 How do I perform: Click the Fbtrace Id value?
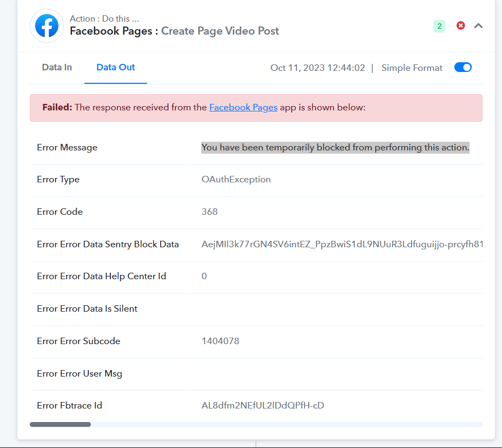pyautogui.click(x=262, y=405)
